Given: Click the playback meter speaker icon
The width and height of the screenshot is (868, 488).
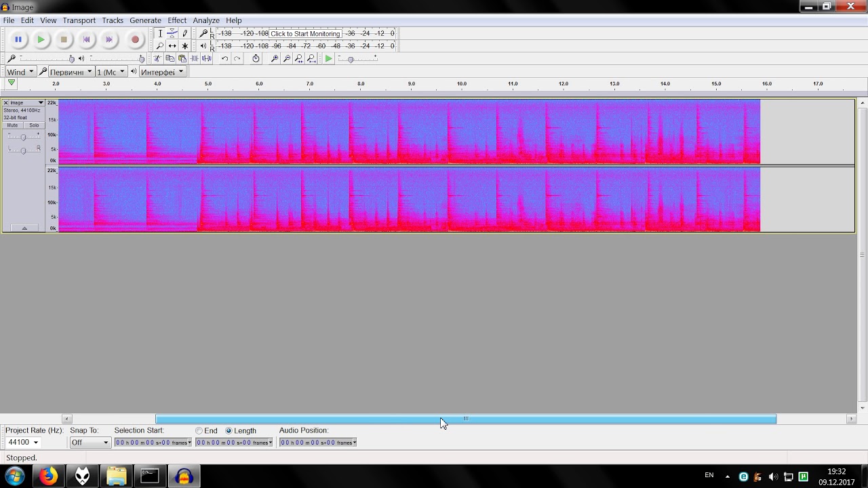Looking at the screenshot, I should (x=203, y=46).
